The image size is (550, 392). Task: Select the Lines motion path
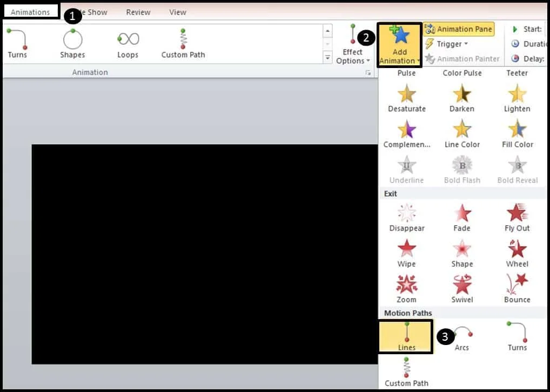pos(406,337)
